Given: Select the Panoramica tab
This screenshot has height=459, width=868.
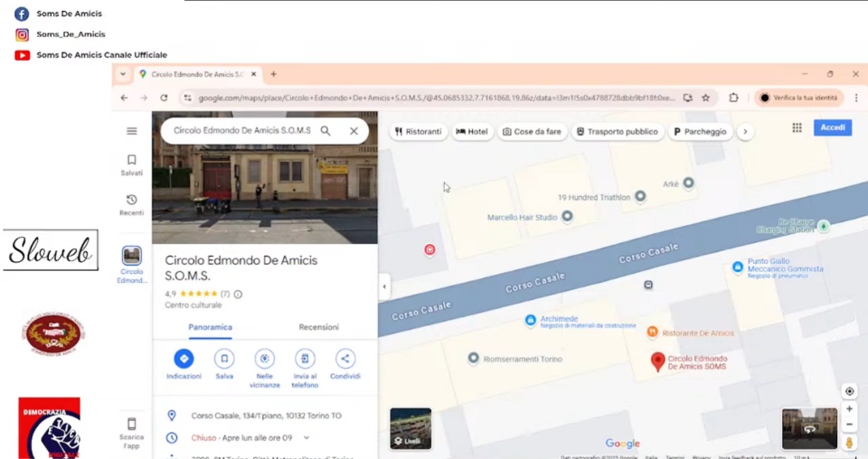Looking at the screenshot, I should pos(210,327).
